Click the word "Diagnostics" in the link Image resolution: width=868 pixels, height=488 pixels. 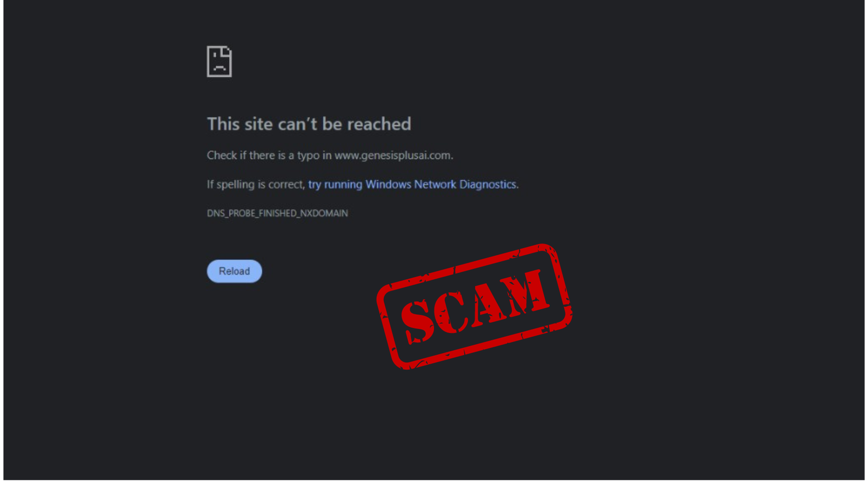coord(488,184)
